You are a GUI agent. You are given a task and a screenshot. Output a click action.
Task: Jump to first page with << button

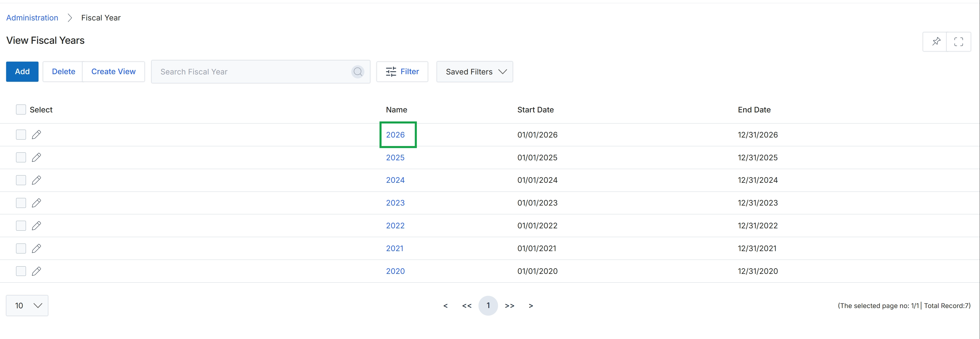467,305
